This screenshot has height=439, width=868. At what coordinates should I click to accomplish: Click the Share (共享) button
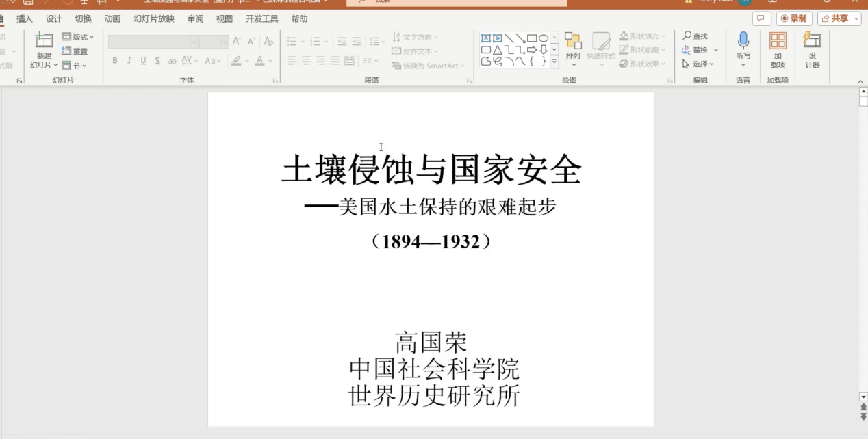tap(839, 18)
